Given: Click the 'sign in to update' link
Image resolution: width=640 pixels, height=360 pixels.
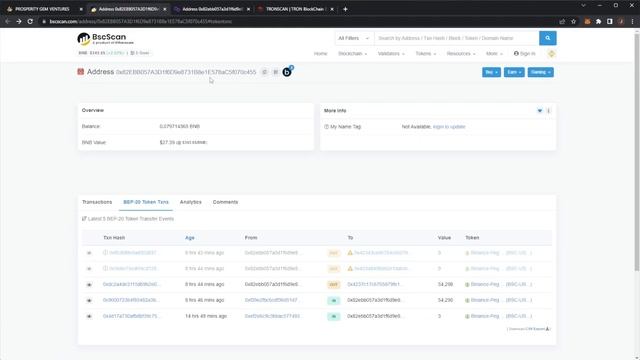Looking at the screenshot, I should 449,127.
